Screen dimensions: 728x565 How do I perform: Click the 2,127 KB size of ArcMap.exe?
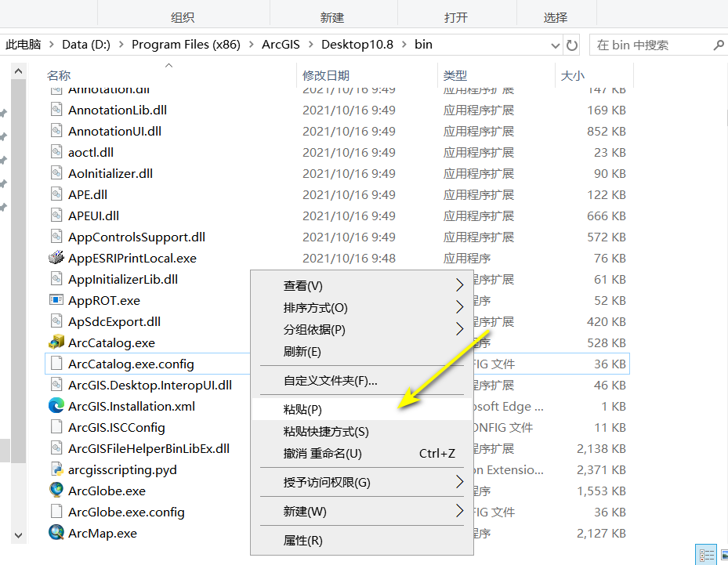(601, 534)
